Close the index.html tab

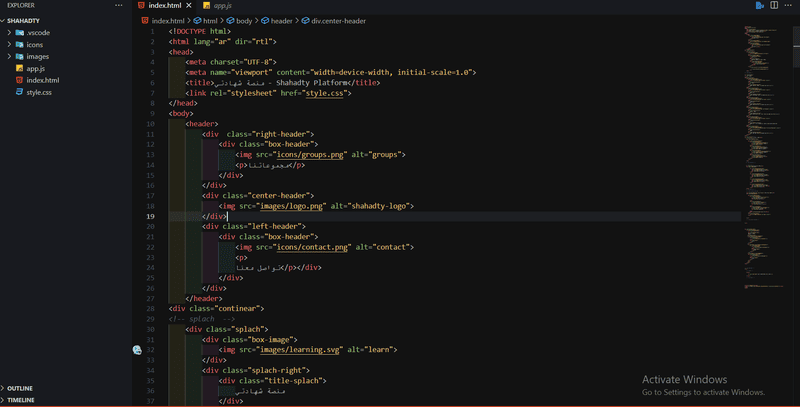point(189,5)
